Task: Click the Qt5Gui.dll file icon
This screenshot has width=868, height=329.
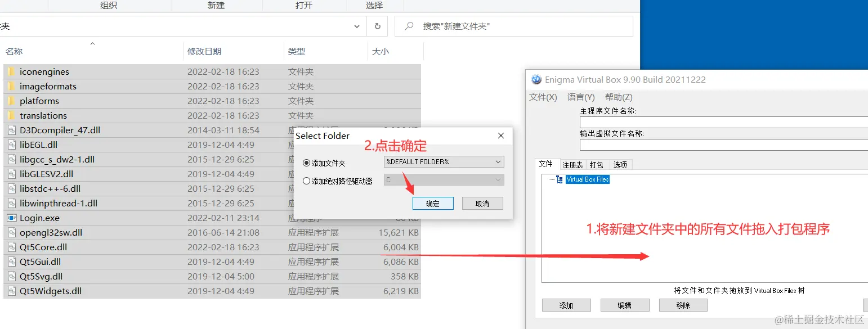Action: 11,262
